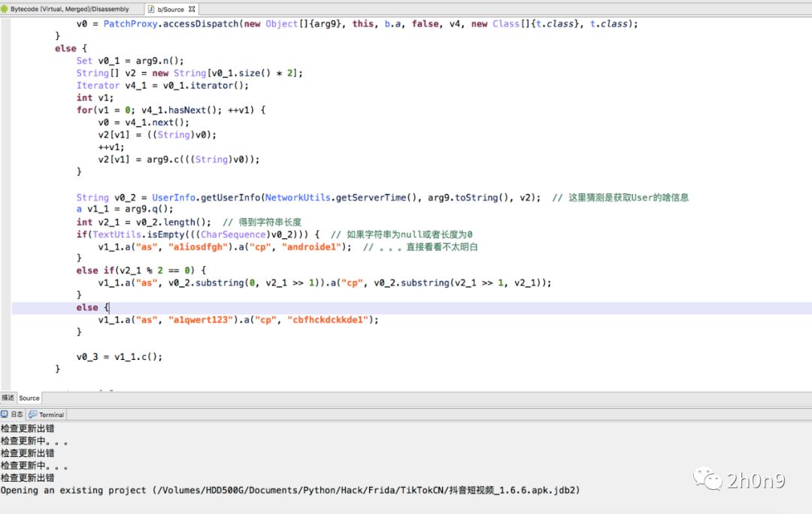Screen dimensions: 812x514
Task: Click line 'a v1_1 = arg9.q();'
Action: (125, 209)
